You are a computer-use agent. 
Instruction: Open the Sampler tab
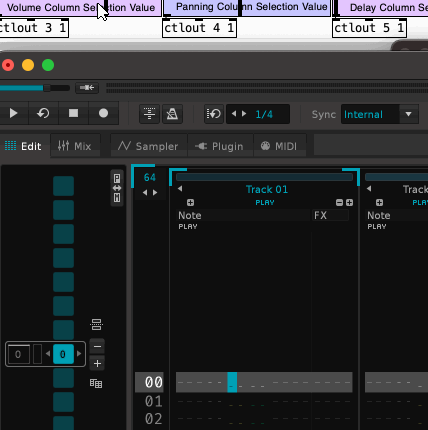pos(149,146)
